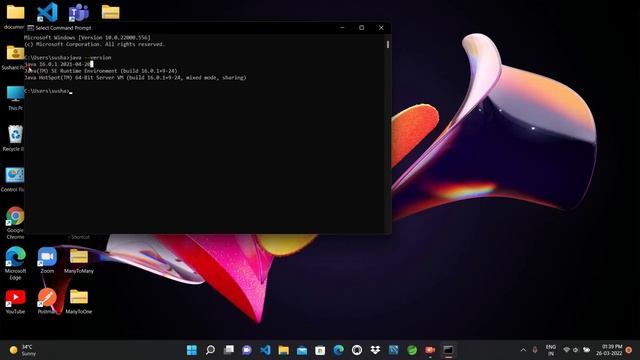
Task: Open File Explorer from the taskbar
Action: pos(284,350)
